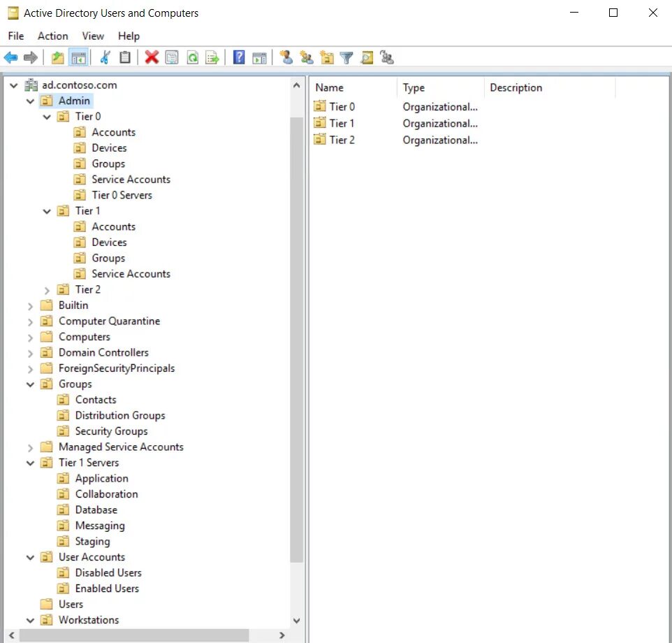
Task: Open Help with the question mark icon
Action: [x=239, y=57]
